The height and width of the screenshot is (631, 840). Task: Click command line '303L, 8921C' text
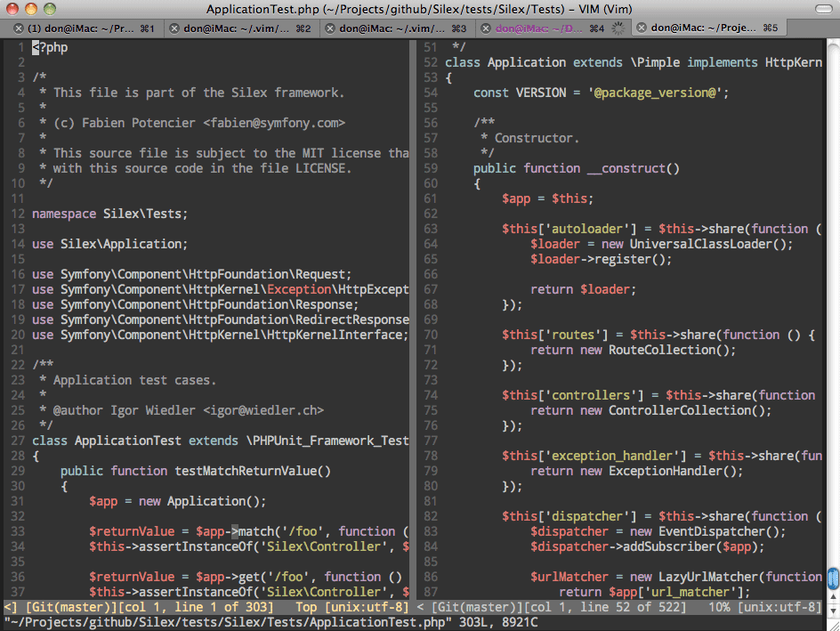[x=498, y=623]
